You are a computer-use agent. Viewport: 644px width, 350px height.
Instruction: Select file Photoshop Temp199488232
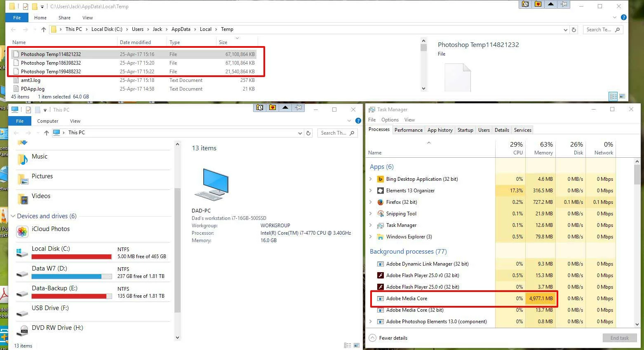(134, 72)
